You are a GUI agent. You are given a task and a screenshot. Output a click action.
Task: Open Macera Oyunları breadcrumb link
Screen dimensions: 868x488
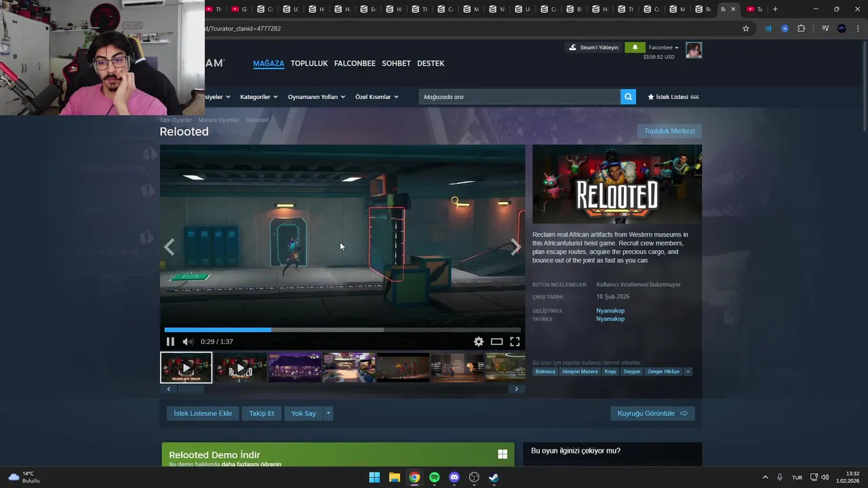point(219,120)
